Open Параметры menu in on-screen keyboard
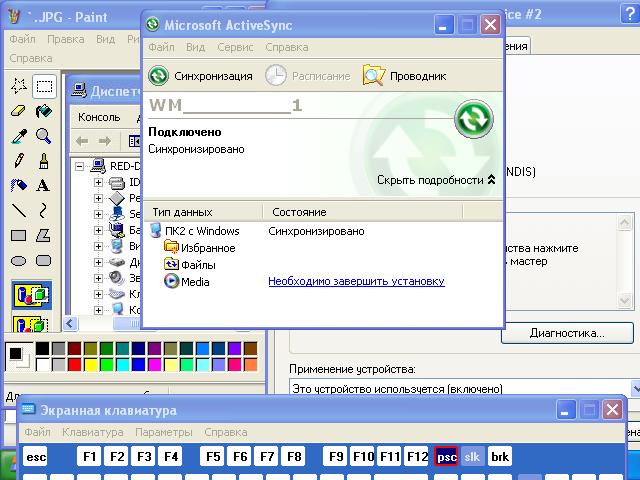The width and height of the screenshot is (640, 480). click(x=164, y=432)
